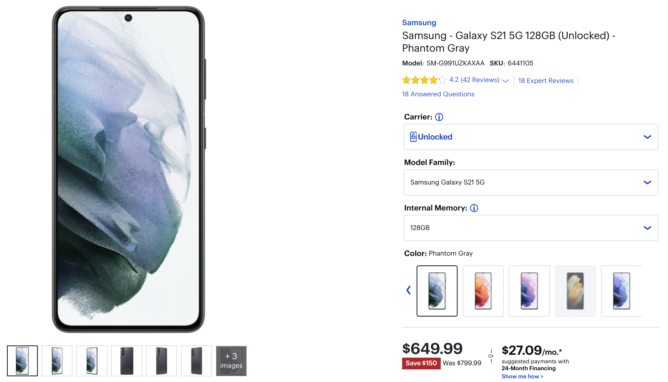
Task: Expand the 4.2 (42 Reviews) chevron
Action: tap(506, 80)
